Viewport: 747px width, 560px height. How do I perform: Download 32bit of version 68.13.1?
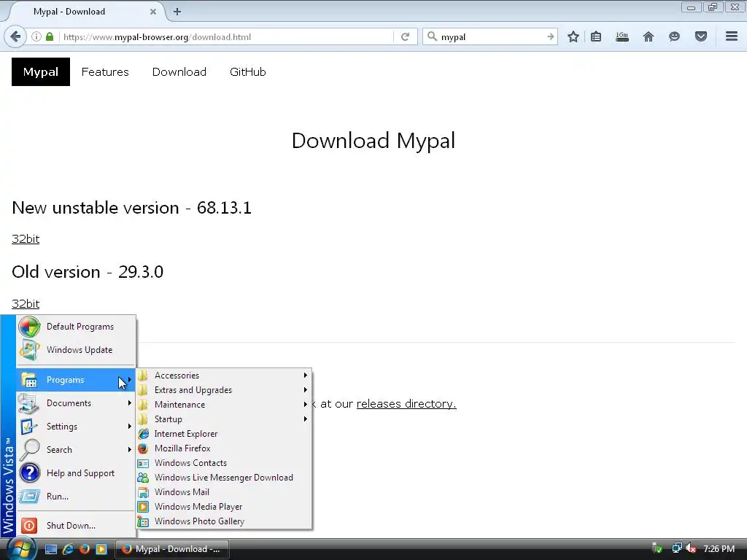point(26,239)
